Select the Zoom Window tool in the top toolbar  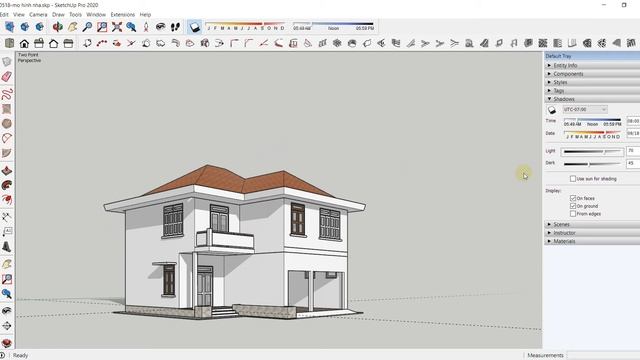click(102, 27)
